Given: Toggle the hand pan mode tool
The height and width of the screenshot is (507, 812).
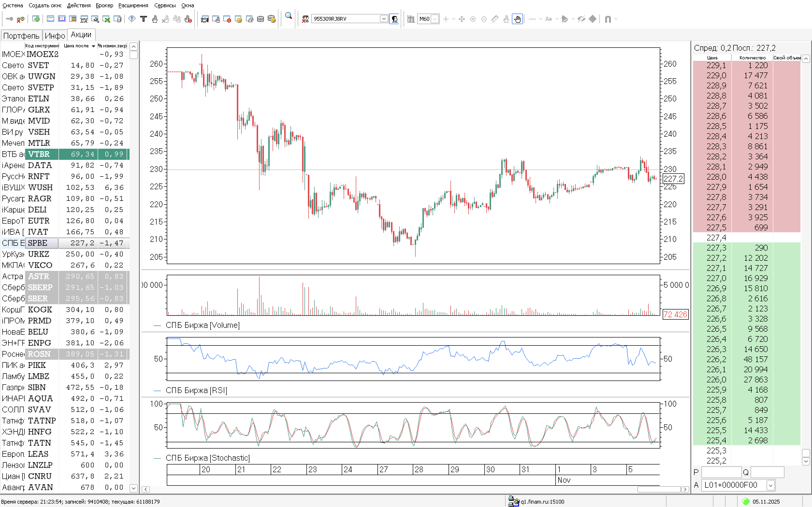Looking at the screenshot, I should click(x=517, y=19).
